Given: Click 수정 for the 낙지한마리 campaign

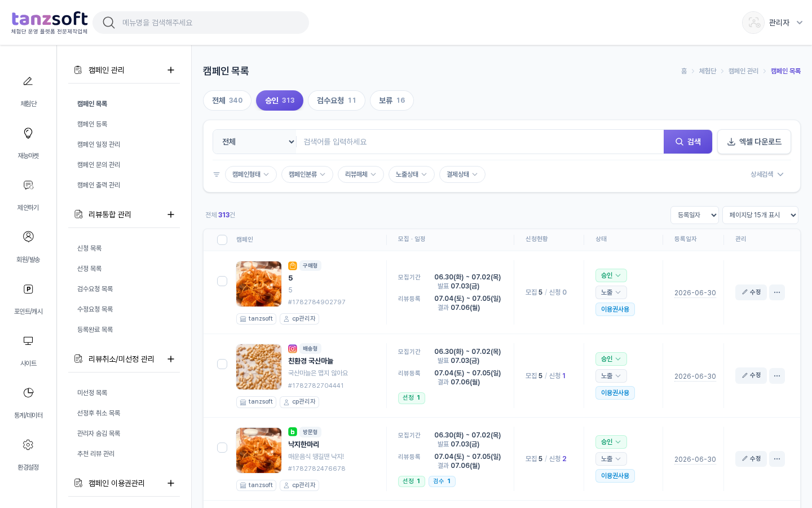Looking at the screenshot, I should coord(751,459).
